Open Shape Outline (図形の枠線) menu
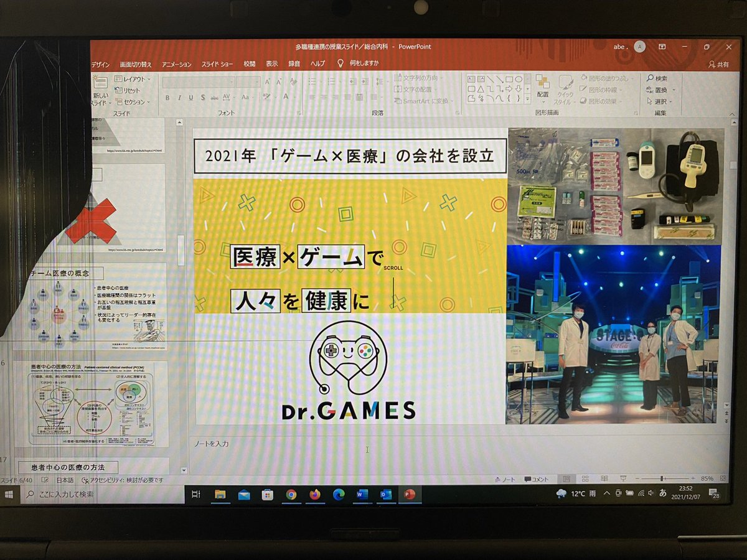 [602, 90]
